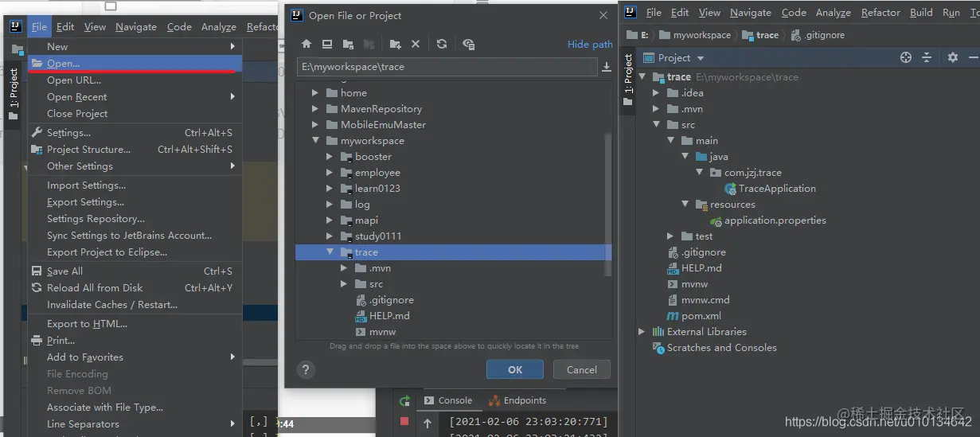980x437 pixels.
Task: Select the application.properties spring leaf icon
Action: [x=716, y=220]
